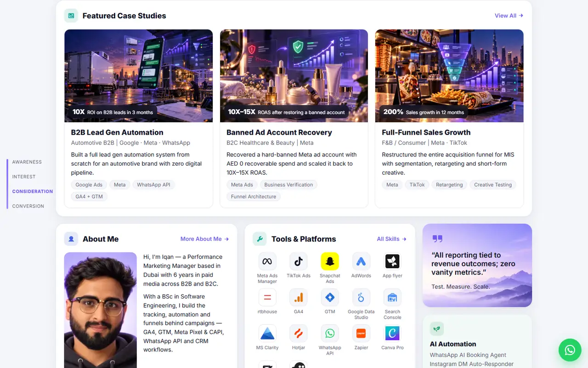Image resolution: width=588 pixels, height=368 pixels.
Task: Open the All Skills link
Action: click(x=392, y=239)
